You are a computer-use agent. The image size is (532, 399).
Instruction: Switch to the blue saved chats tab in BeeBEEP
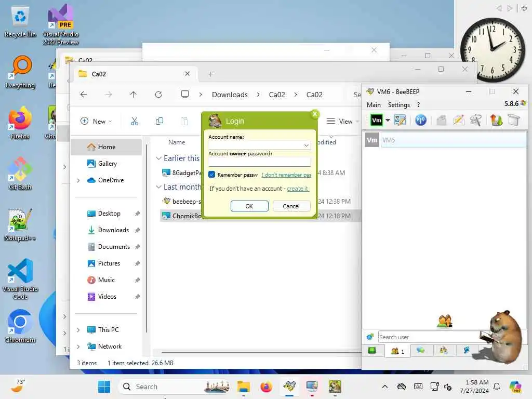pyautogui.click(x=467, y=351)
